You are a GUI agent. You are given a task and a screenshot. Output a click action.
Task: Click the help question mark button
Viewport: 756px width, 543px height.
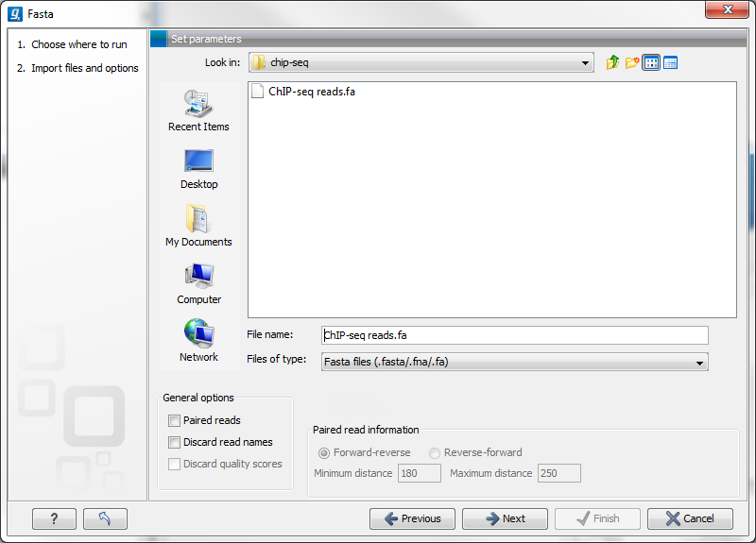coord(54,518)
